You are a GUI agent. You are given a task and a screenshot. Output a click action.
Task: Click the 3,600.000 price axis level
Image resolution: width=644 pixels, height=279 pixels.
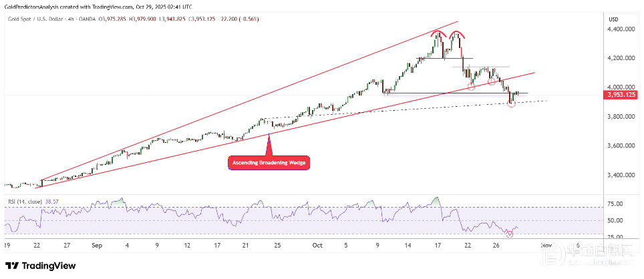[x=621, y=146]
